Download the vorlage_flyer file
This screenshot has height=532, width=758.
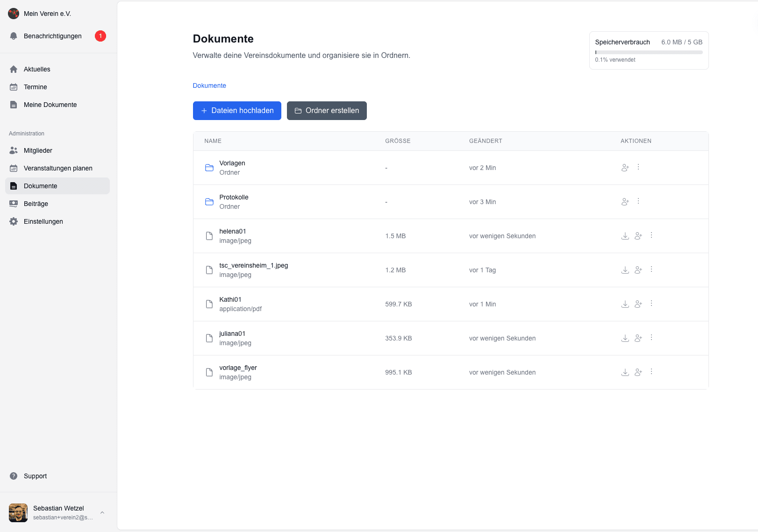(x=625, y=372)
